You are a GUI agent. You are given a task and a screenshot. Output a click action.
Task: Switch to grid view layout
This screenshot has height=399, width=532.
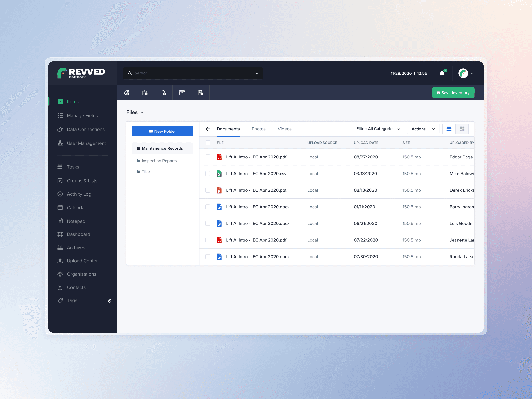point(462,129)
